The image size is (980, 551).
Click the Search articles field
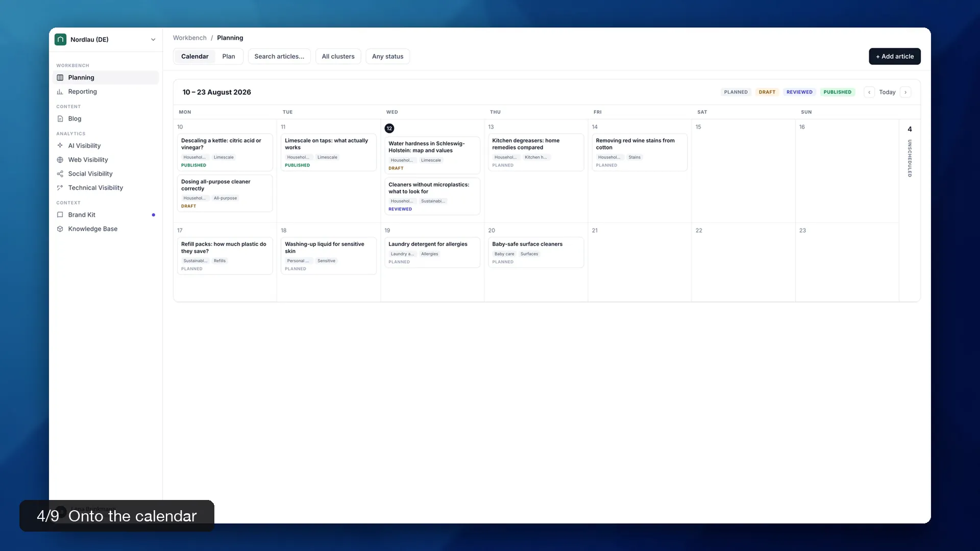coord(279,57)
